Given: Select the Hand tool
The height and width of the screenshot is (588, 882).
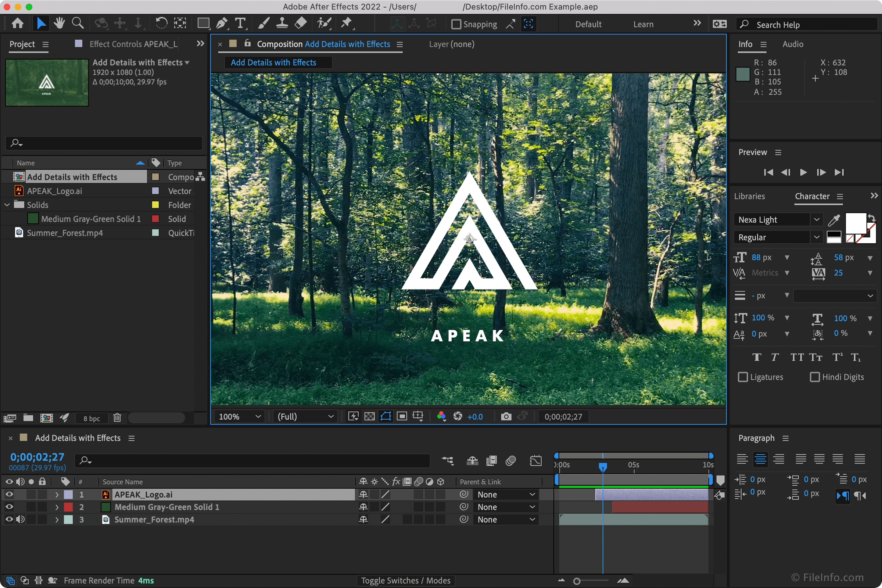Looking at the screenshot, I should (59, 24).
